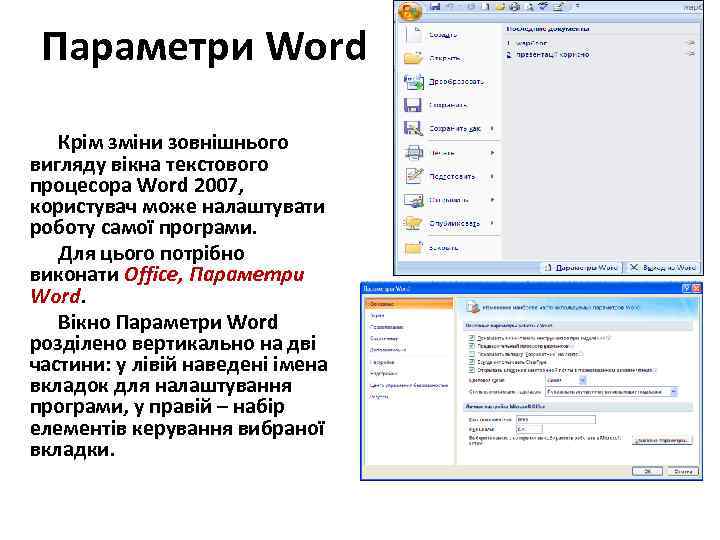
Task: Toggle open email attachments in full-screen reading checkbox
Action: (x=472, y=370)
